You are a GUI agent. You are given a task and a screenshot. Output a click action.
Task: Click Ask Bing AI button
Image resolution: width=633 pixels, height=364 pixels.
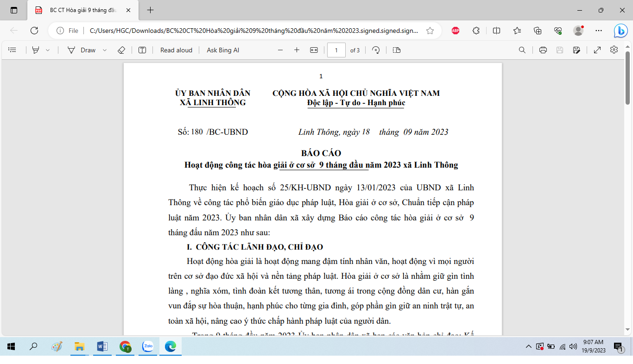coord(223,50)
